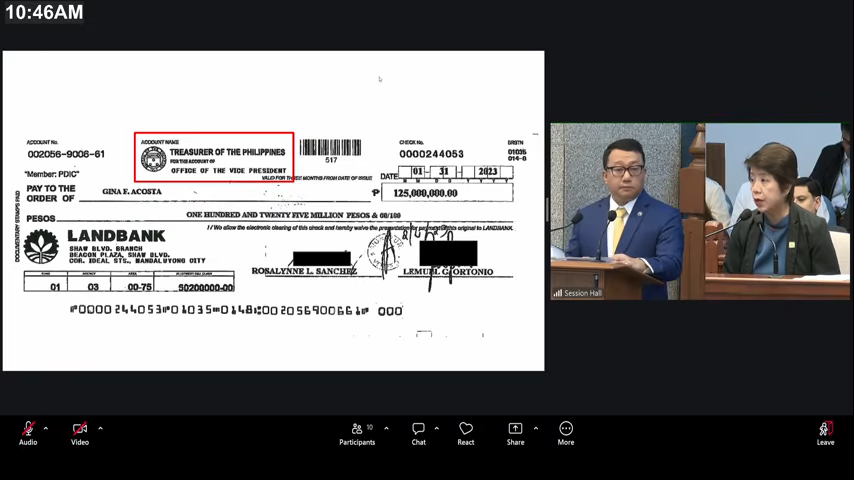
Task: Click account number 002056-9006-61
Action: click(66, 154)
